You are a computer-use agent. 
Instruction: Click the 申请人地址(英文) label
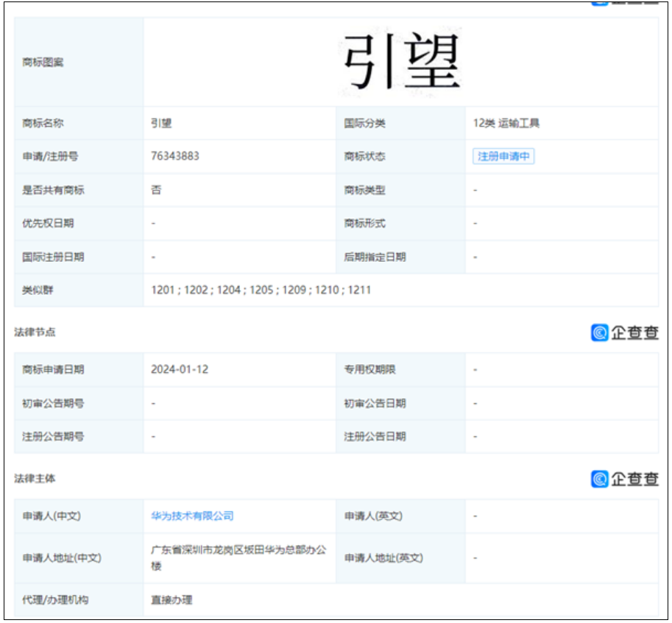[383, 558]
